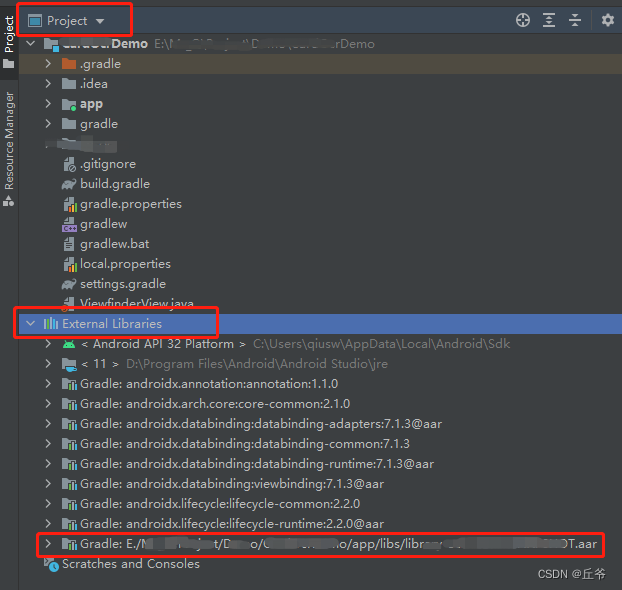Select the gradlew script file icon
This screenshot has width=622, height=590.
[69, 224]
